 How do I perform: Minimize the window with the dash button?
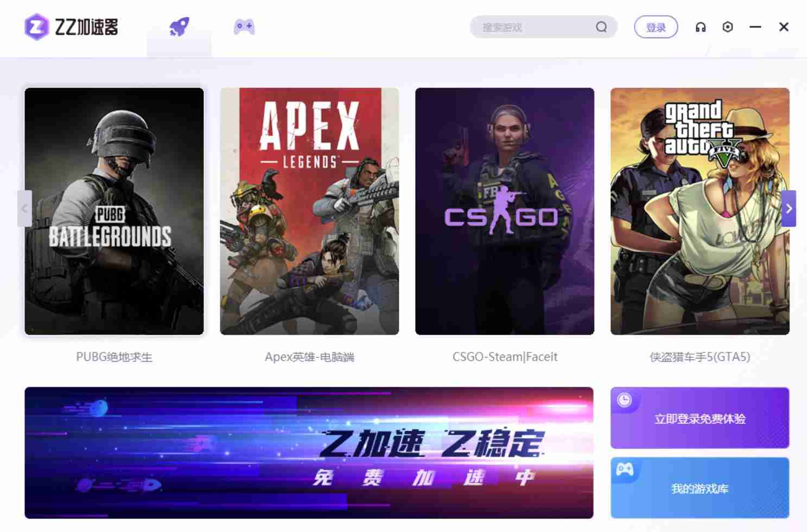click(x=755, y=27)
